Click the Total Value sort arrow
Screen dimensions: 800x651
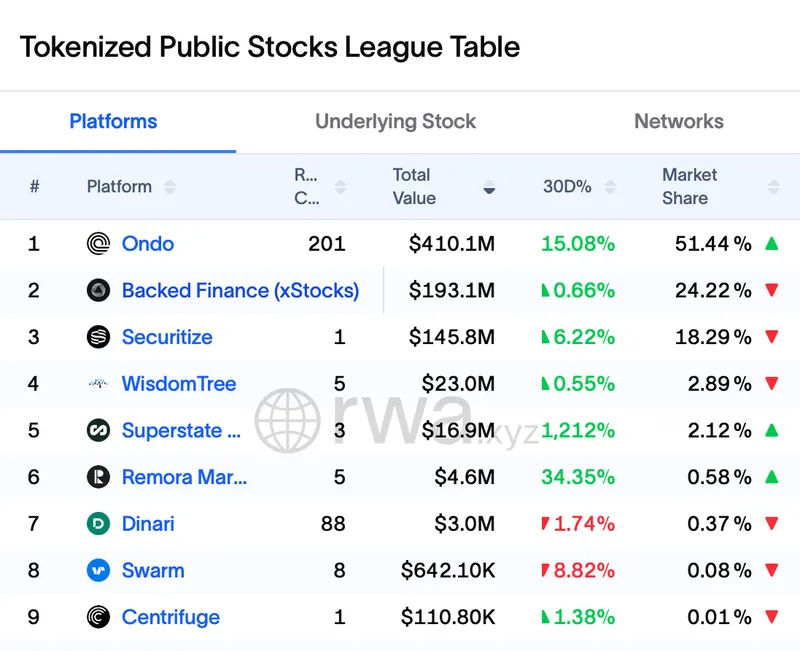tap(489, 187)
